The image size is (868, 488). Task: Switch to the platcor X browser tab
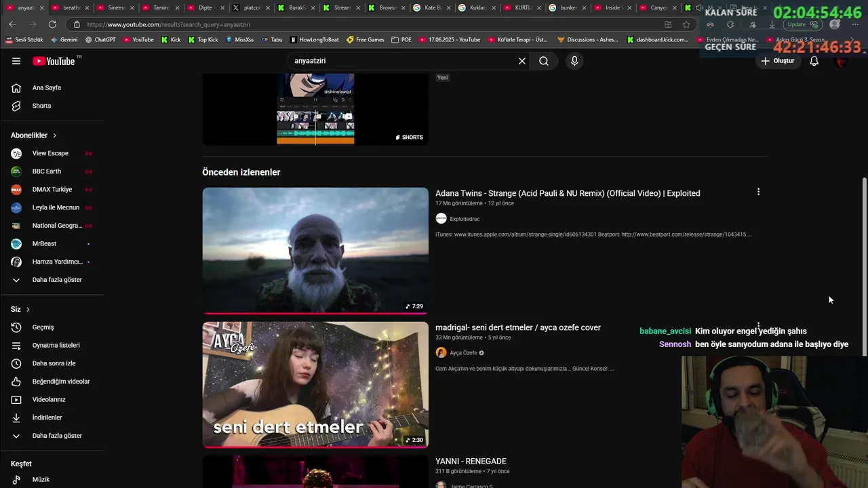250,8
